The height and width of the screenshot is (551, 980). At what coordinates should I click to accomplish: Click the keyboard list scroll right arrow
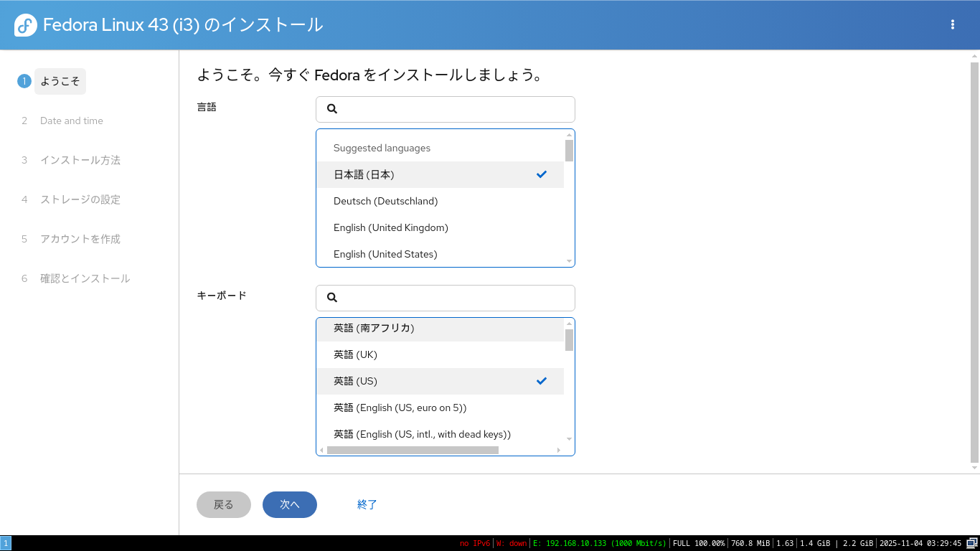[x=559, y=451]
